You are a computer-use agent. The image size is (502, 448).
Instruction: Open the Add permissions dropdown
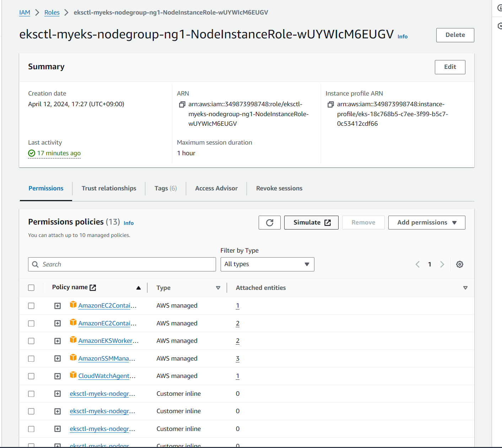[x=427, y=222]
